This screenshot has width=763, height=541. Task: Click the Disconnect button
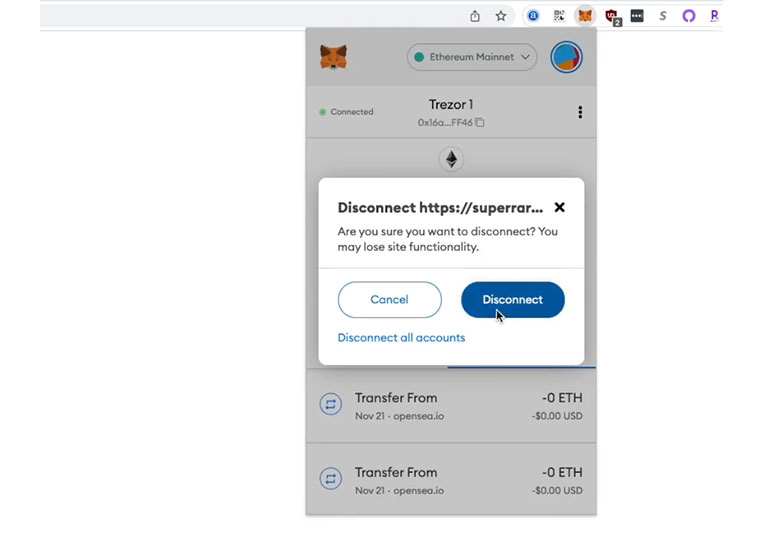click(x=513, y=300)
